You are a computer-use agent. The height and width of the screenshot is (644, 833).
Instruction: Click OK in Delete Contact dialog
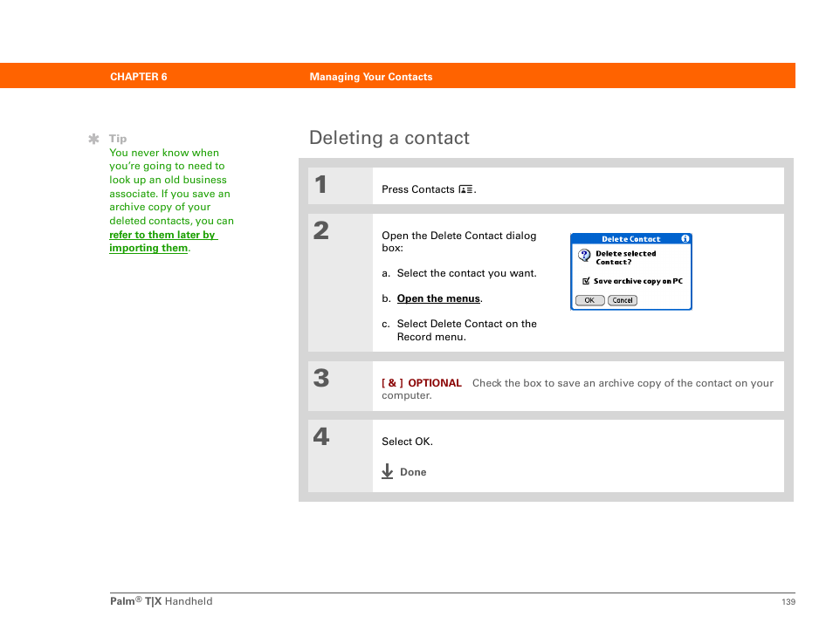coord(589,300)
